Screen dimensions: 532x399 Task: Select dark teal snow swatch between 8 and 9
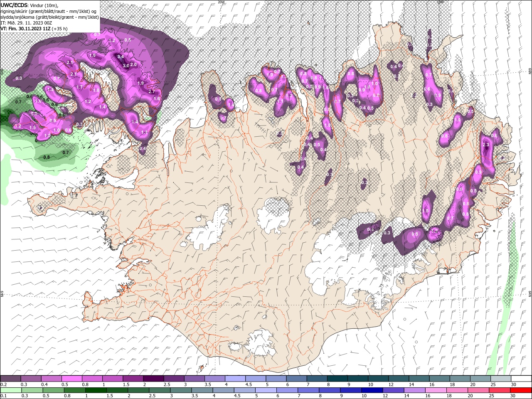point(337,378)
